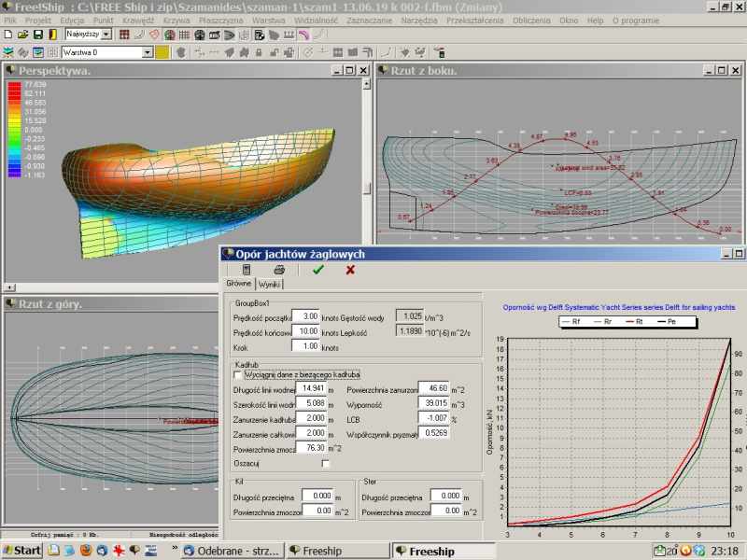Open the Najwyższy precision dropdown
The image size is (747, 560).
click(x=106, y=35)
